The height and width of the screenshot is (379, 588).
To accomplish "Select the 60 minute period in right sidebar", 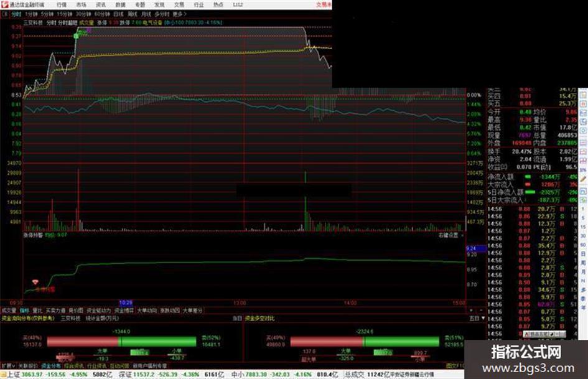I will (x=583, y=245).
